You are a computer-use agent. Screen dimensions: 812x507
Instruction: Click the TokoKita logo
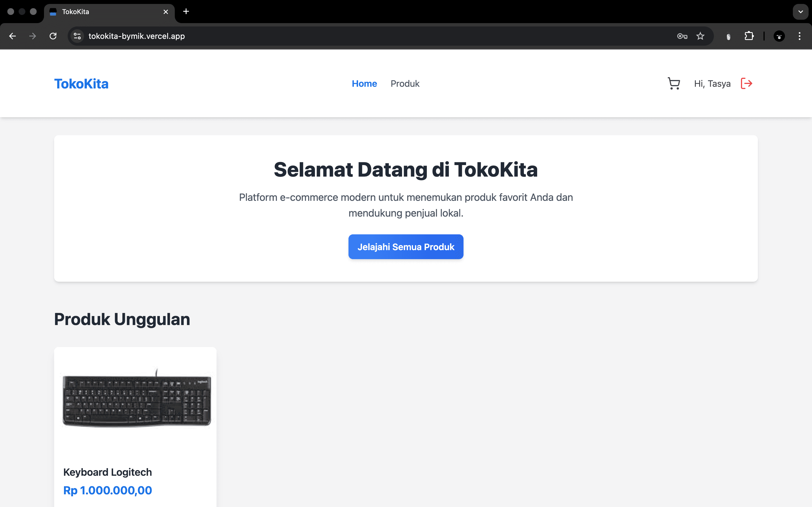[81, 83]
